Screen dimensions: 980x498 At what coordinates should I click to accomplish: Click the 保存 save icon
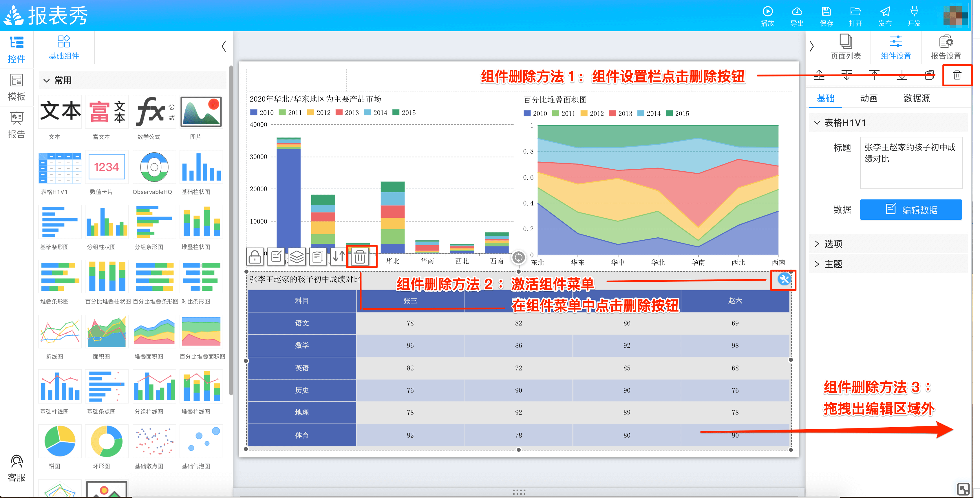click(x=826, y=11)
